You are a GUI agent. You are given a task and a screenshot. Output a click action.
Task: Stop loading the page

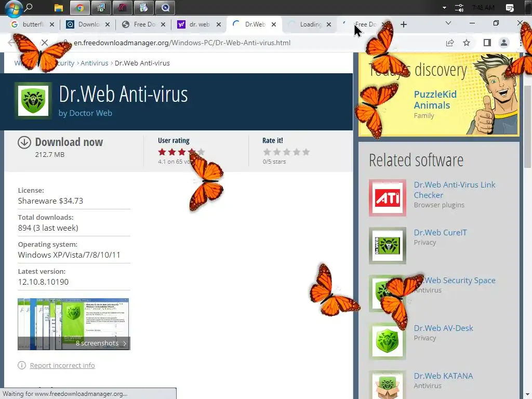tap(45, 43)
